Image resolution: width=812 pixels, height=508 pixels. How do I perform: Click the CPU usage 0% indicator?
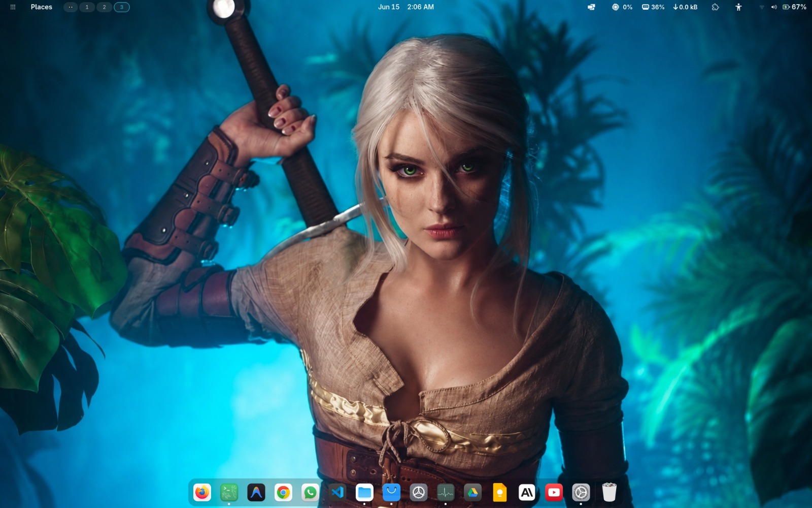pyautogui.click(x=622, y=7)
